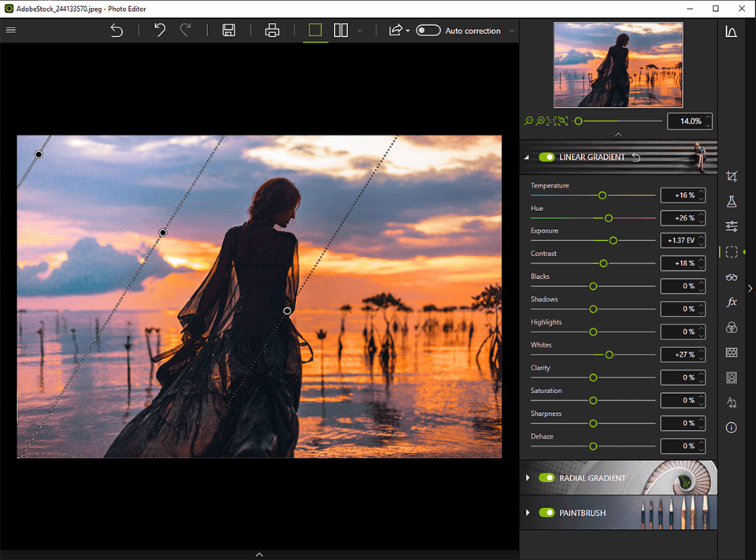This screenshot has width=756, height=560.
Task: Open the Print dialog icon
Action: [x=272, y=30]
